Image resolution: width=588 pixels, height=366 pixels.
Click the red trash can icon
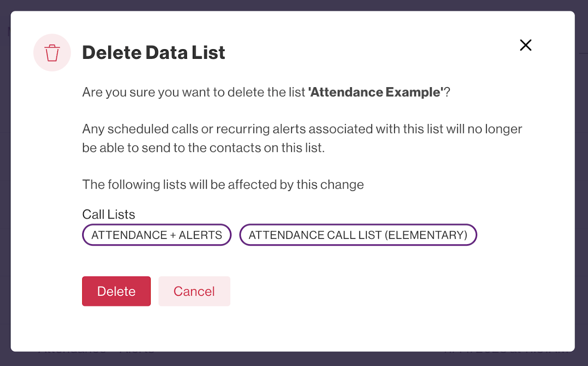point(52,53)
